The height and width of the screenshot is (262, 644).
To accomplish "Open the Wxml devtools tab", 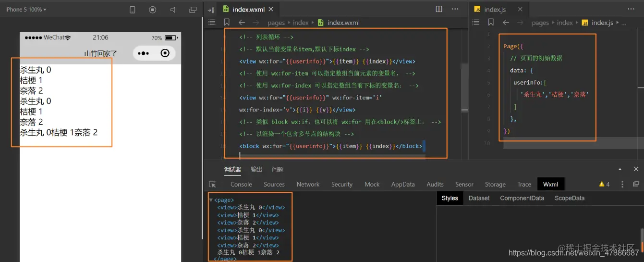I will (x=551, y=184).
